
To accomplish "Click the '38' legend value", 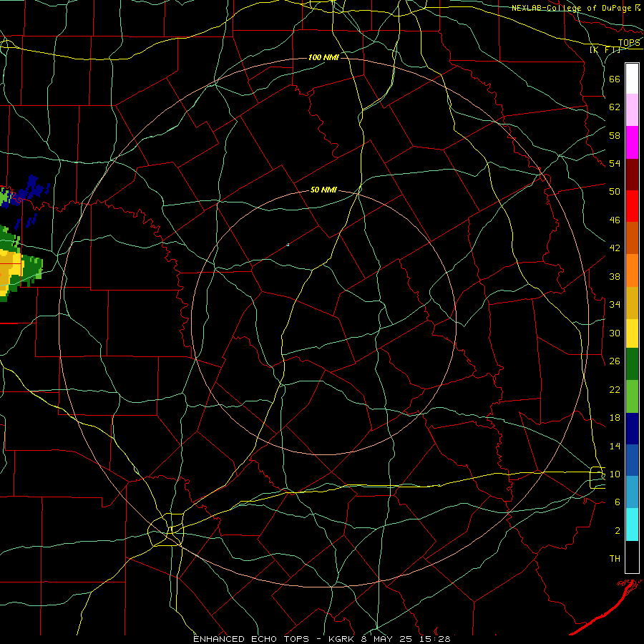I will click(x=615, y=276).
